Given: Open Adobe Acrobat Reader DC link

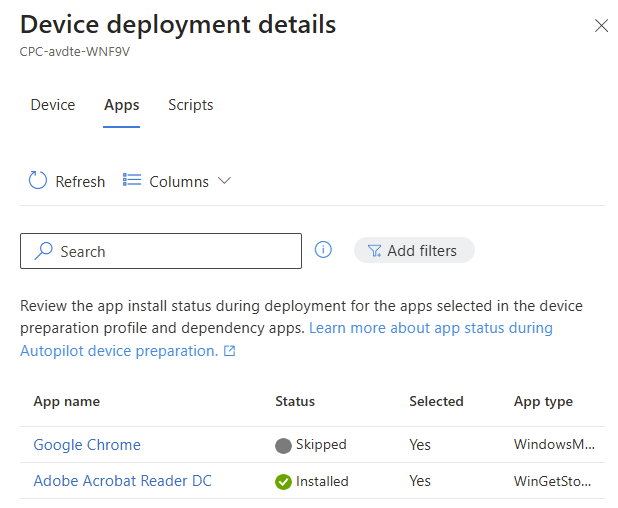Looking at the screenshot, I should click(x=122, y=481).
